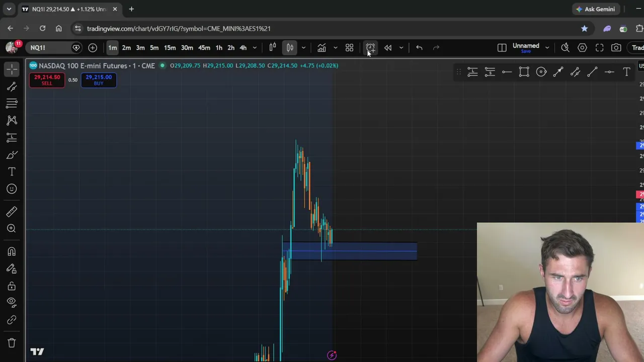
Task: Click the drawing sync link icon
Action: pyautogui.click(x=12, y=320)
